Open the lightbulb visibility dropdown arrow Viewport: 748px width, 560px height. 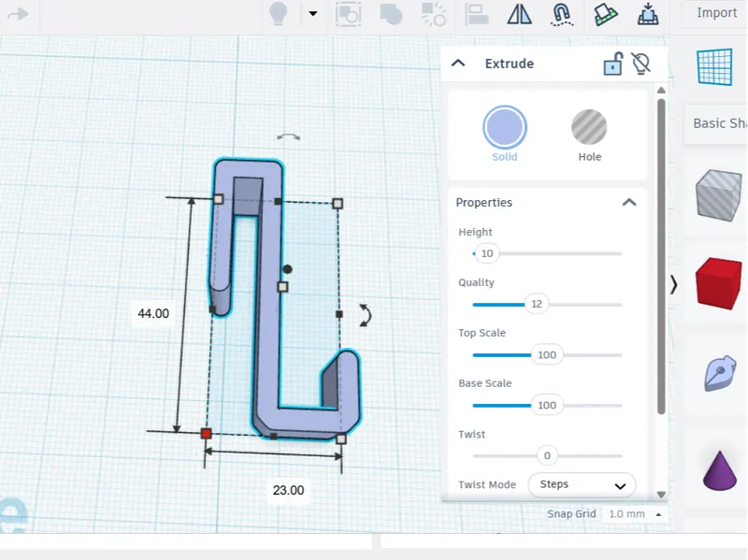(x=313, y=13)
